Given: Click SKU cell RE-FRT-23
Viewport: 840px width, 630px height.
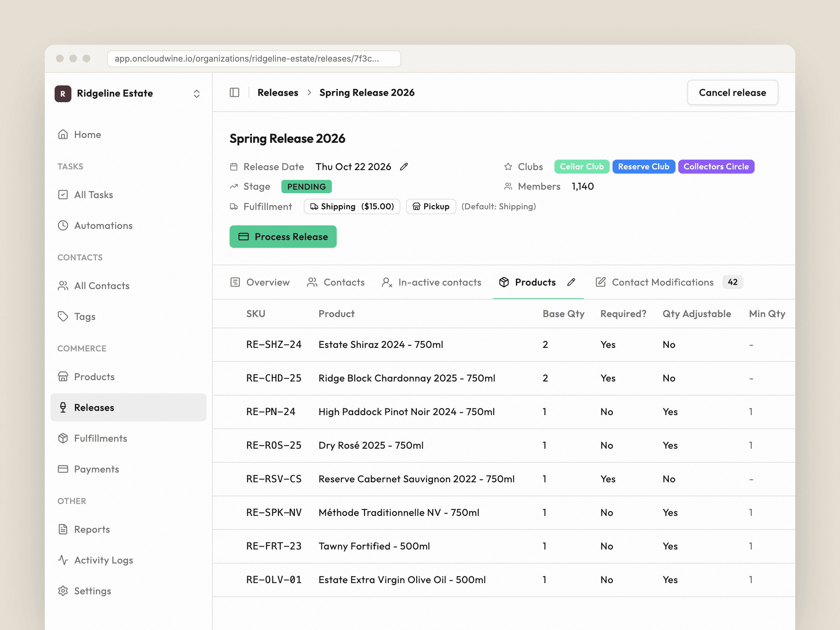Looking at the screenshot, I should coord(274,546).
